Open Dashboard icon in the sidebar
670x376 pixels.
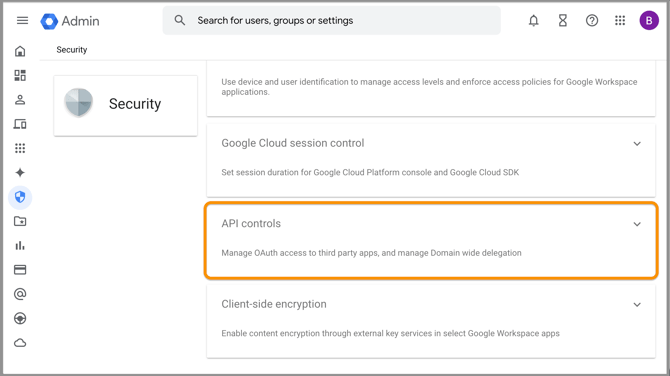20,76
